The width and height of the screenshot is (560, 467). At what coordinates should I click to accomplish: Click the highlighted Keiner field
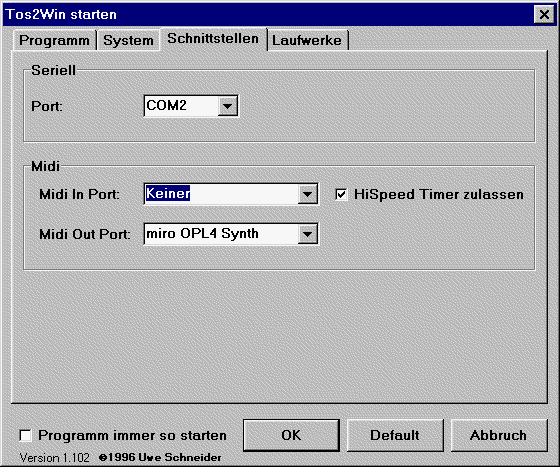(221, 195)
